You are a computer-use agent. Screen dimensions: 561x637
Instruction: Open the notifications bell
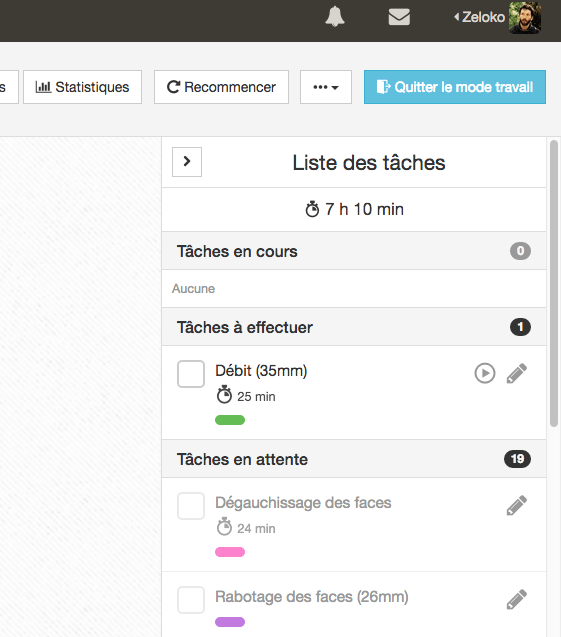click(335, 17)
